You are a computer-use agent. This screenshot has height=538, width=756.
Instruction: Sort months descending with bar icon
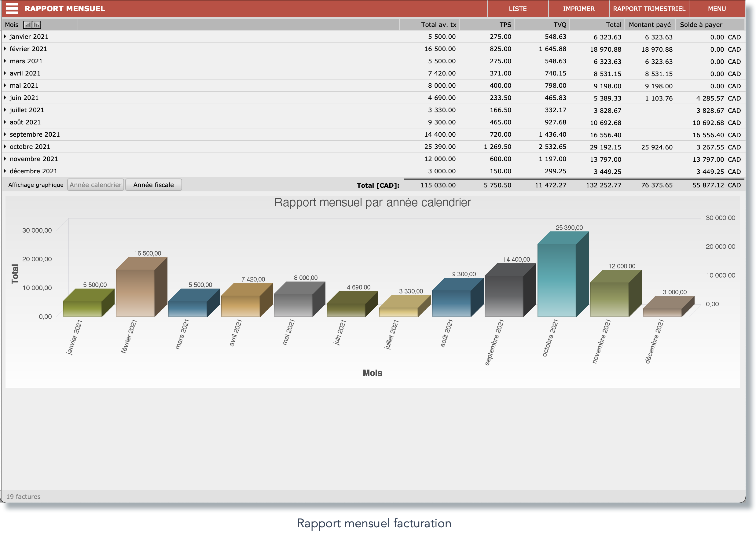[x=36, y=25]
